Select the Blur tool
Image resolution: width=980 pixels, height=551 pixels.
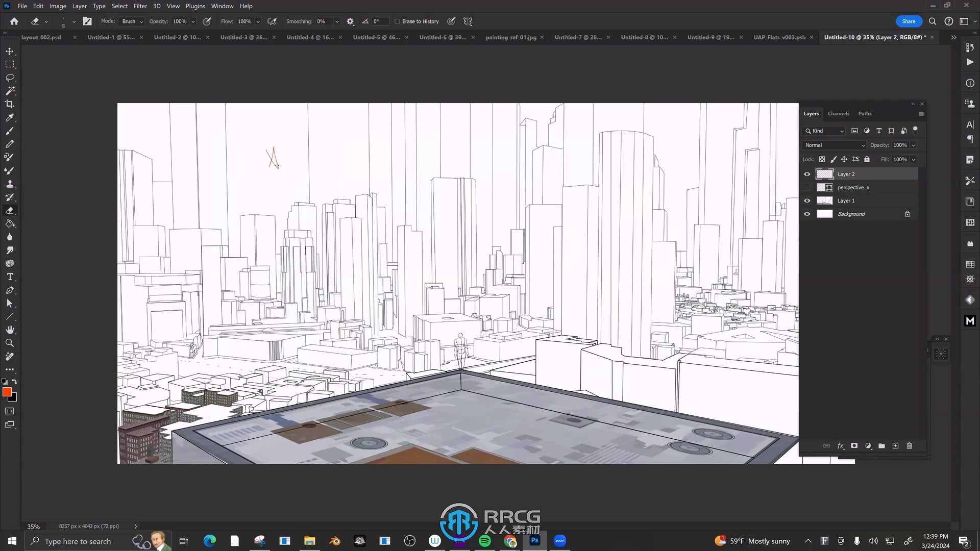pyautogui.click(x=10, y=237)
